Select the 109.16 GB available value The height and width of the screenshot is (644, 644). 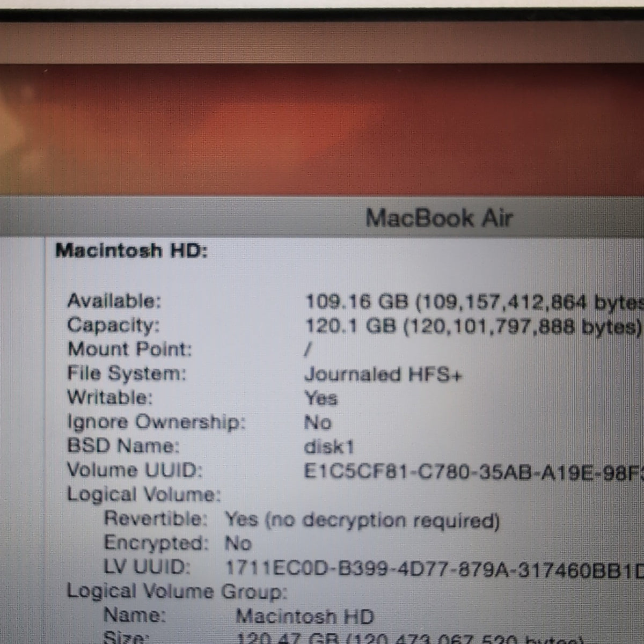pos(474,302)
